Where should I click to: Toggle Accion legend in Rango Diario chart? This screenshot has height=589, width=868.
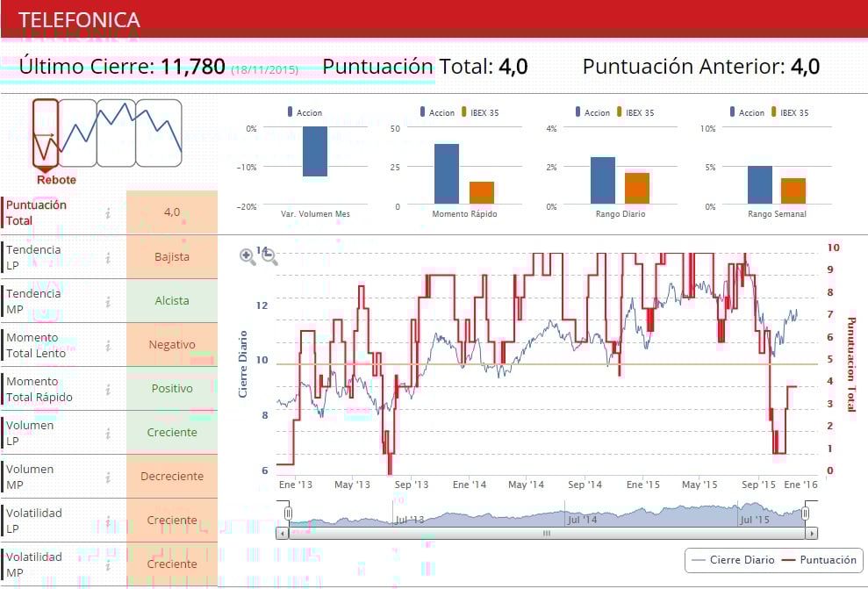point(593,112)
